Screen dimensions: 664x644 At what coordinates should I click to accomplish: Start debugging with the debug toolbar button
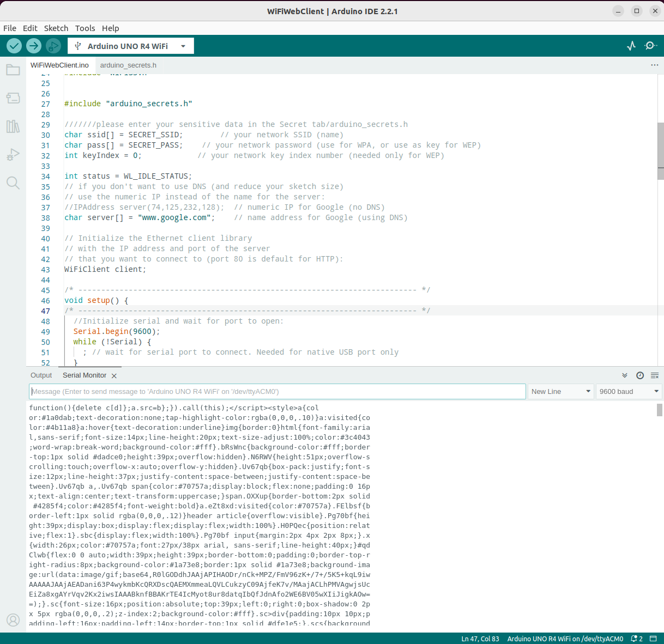53,46
